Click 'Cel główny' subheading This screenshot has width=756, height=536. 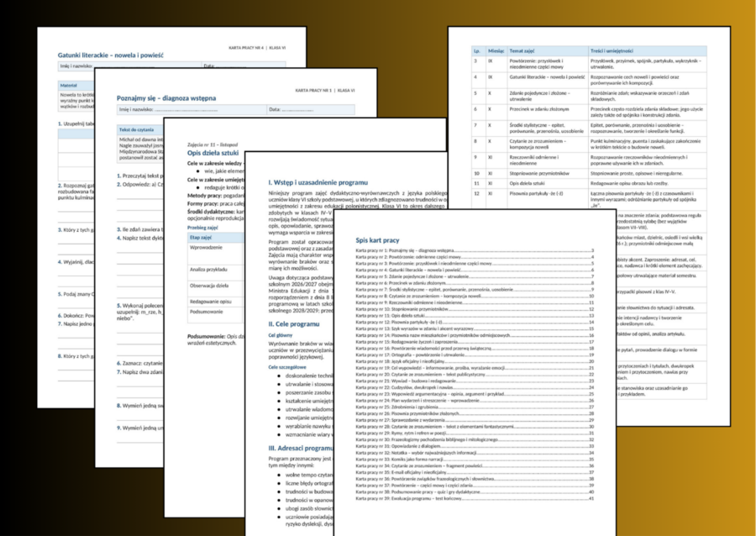pos(281,335)
